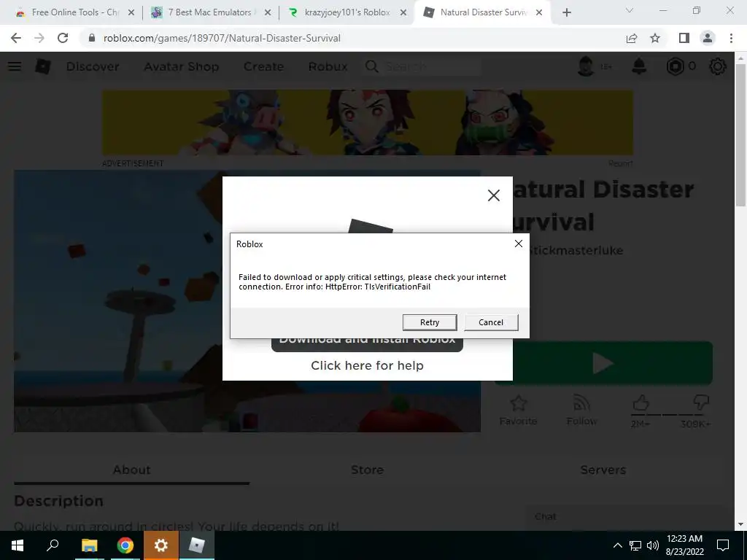Open the gear app in the taskbar
This screenshot has width=747, height=560.
(161, 545)
